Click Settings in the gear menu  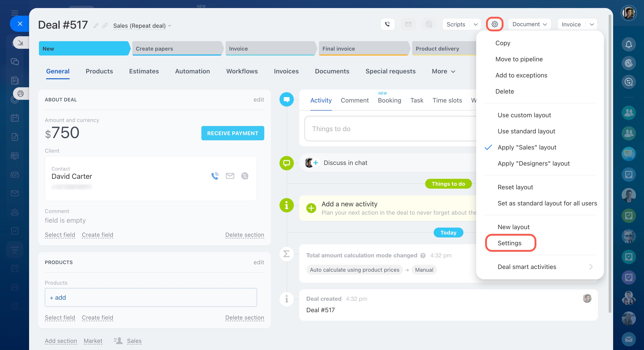click(509, 243)
